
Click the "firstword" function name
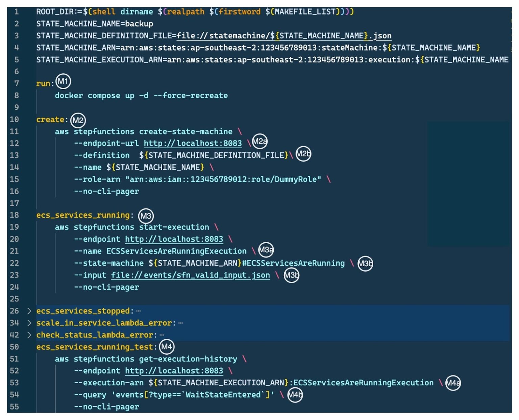coord(240,12)
